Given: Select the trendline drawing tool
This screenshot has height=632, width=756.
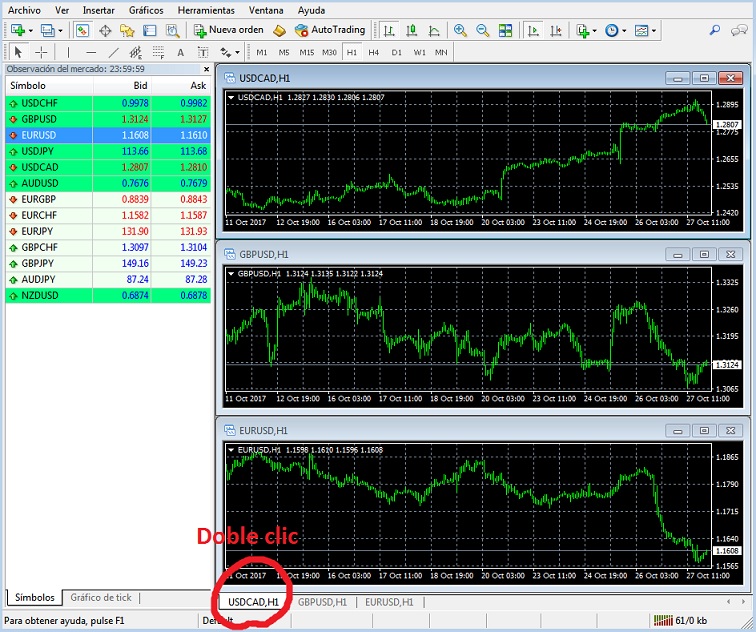Looking at the screenshot, I should click(x=113, y=52).
